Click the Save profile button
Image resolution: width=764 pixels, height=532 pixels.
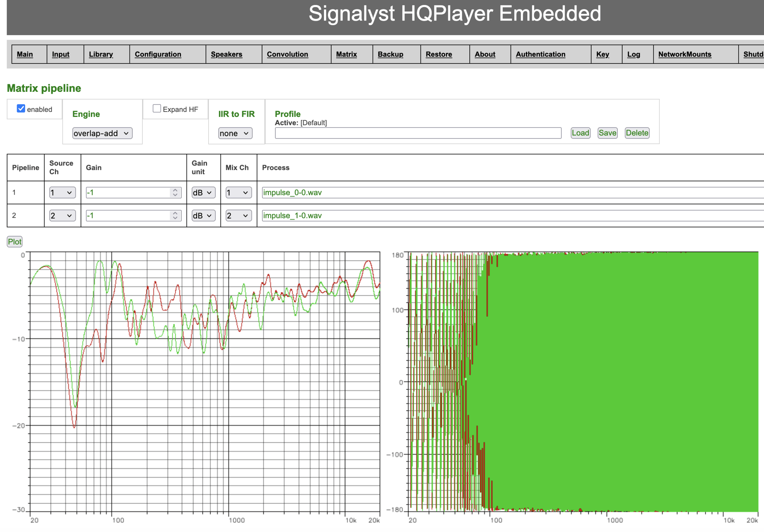coord(607,133)
